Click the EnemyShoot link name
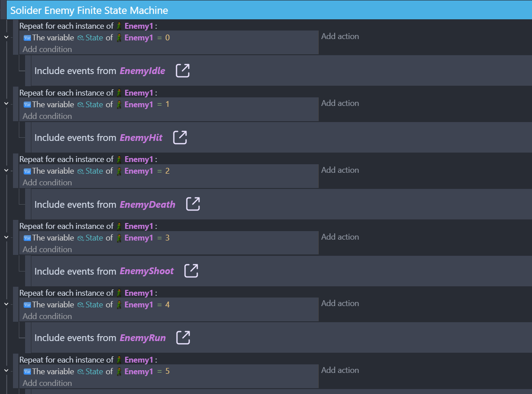Viewport: 532px width, 394px height. 147,271
